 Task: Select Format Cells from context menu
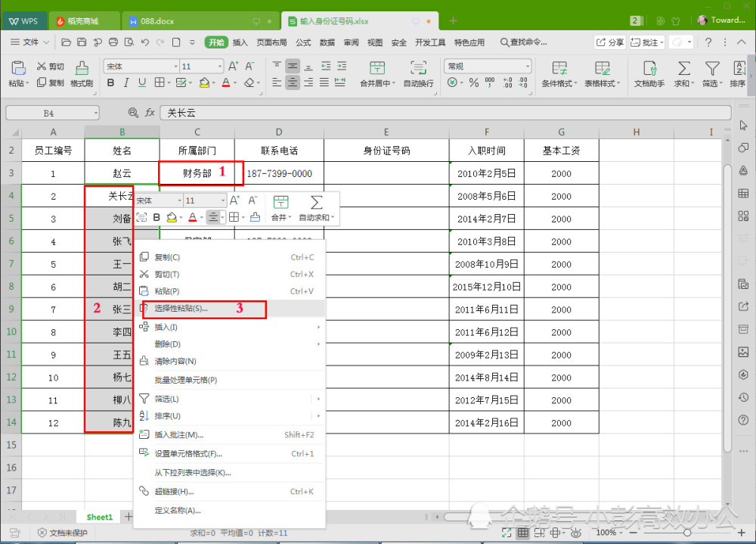coord(231,454)
